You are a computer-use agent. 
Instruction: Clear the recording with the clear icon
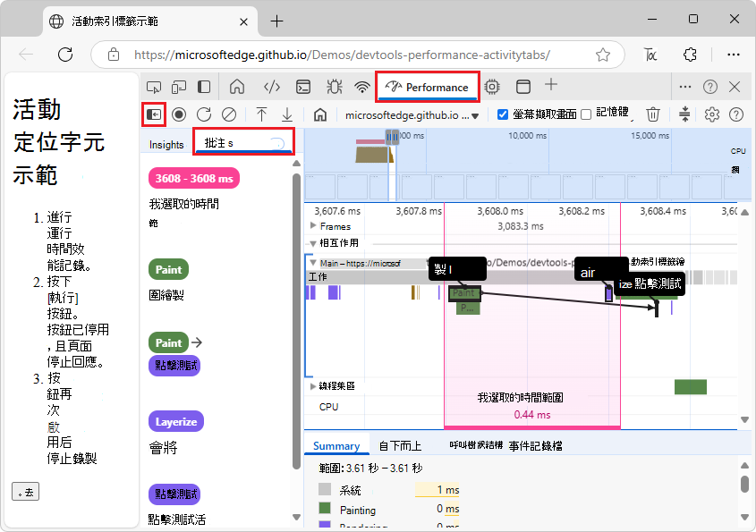pyautogui.click(x=229, y=114)
